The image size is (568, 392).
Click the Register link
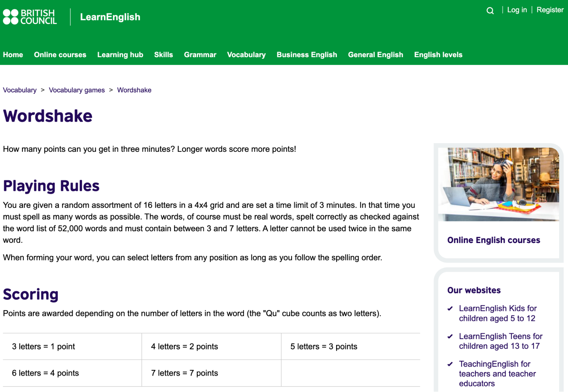coord(550,10)
